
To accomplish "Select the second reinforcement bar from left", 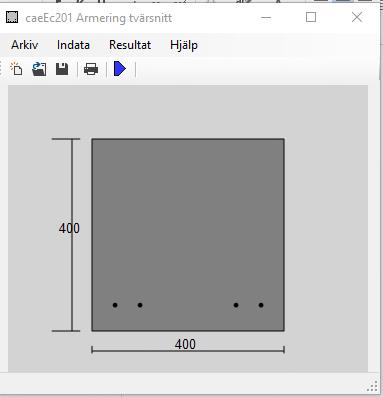I will [x=140, y=305].
